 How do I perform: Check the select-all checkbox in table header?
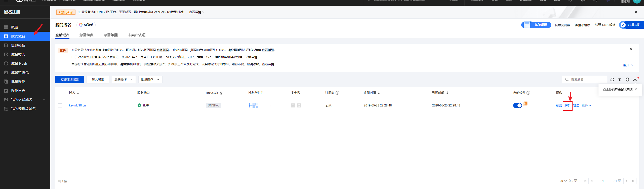click(60, 93)
